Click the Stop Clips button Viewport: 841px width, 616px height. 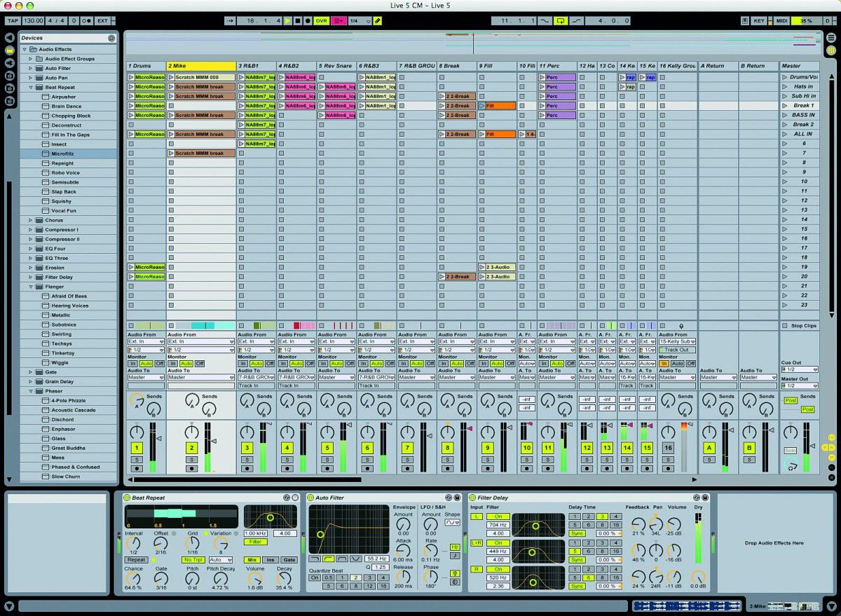pyautogui.click(x=800, y=326)
